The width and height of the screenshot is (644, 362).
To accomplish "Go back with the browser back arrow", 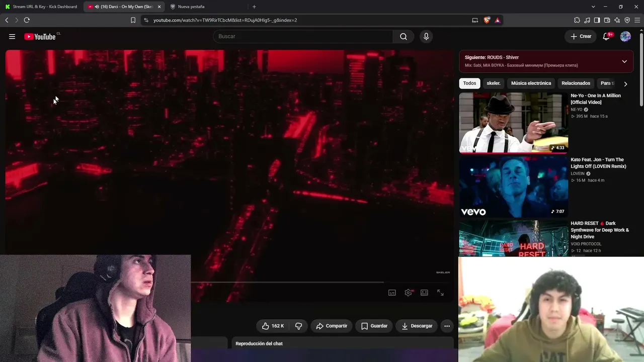I will (x=7, y=20).
